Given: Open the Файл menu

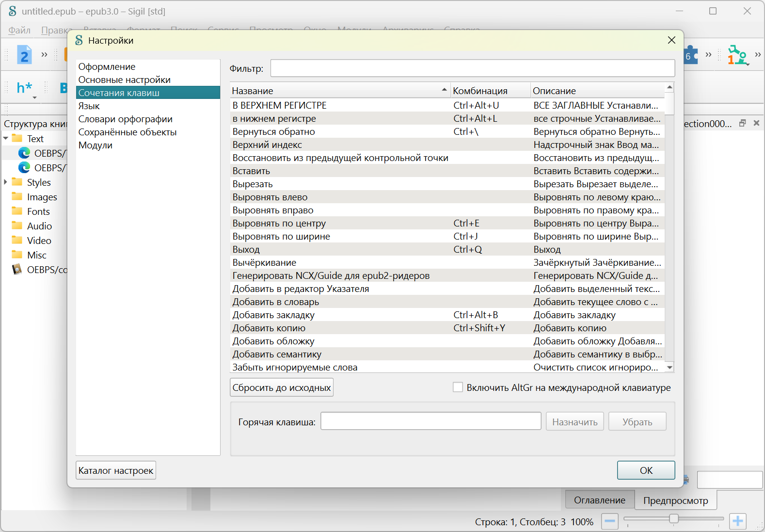Looking at the screenshot, I should pyautogui.click(x=19, y=30).
